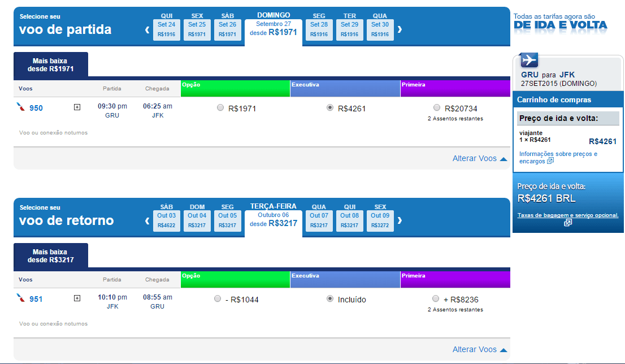This screenshot has height=364, width=625.
Task: Click the airline logo beside flight 951
Action: pos(21,299)
